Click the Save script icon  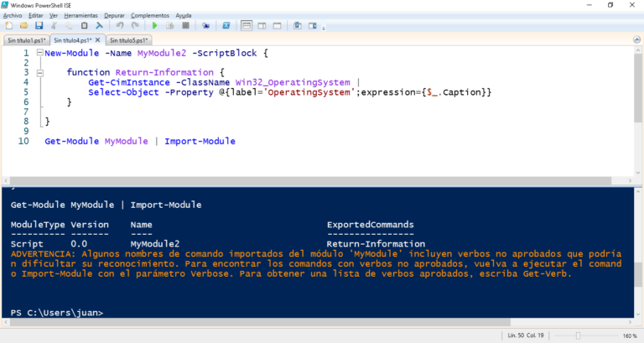(39, 26)
